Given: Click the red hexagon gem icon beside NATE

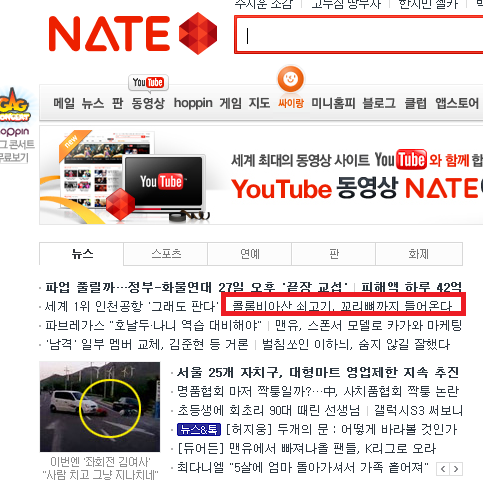Looking at the screenshot, I should click(198, 33).
